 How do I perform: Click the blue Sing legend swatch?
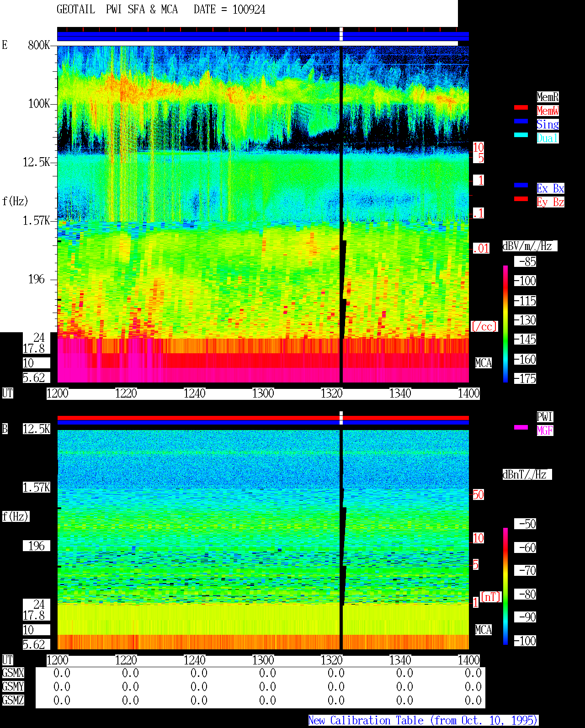pos(521,122)
